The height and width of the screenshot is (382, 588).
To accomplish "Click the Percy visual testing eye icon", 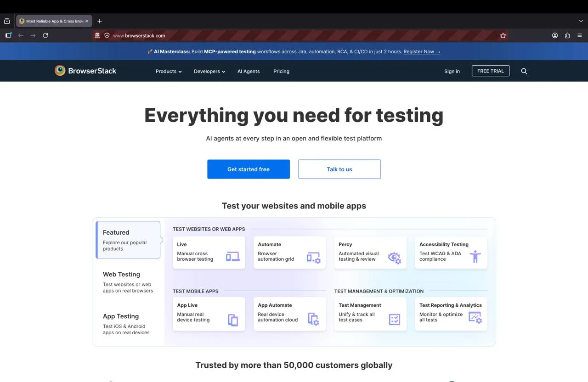I will tap(395, 258).
